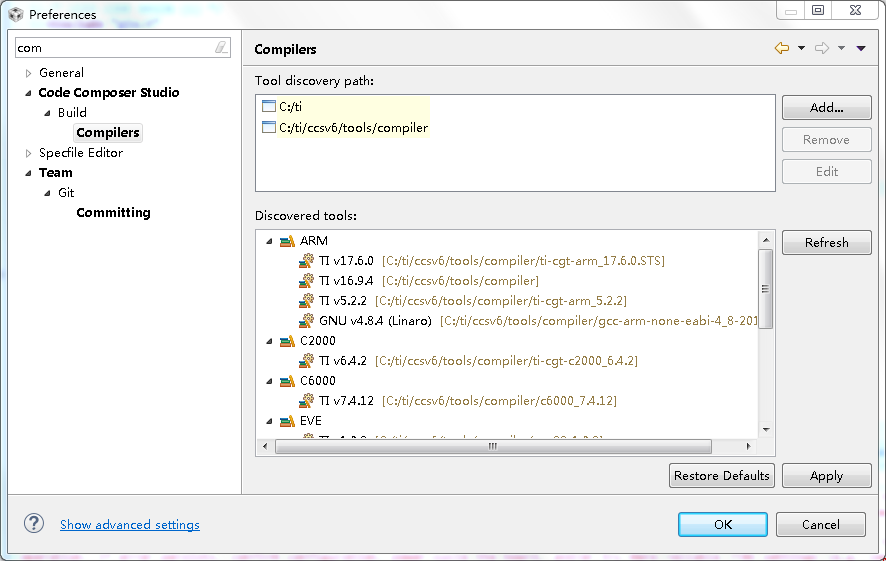Go back with the yellow arrow icon
This screenshot has height=561, width=886.
click(782, 48)
